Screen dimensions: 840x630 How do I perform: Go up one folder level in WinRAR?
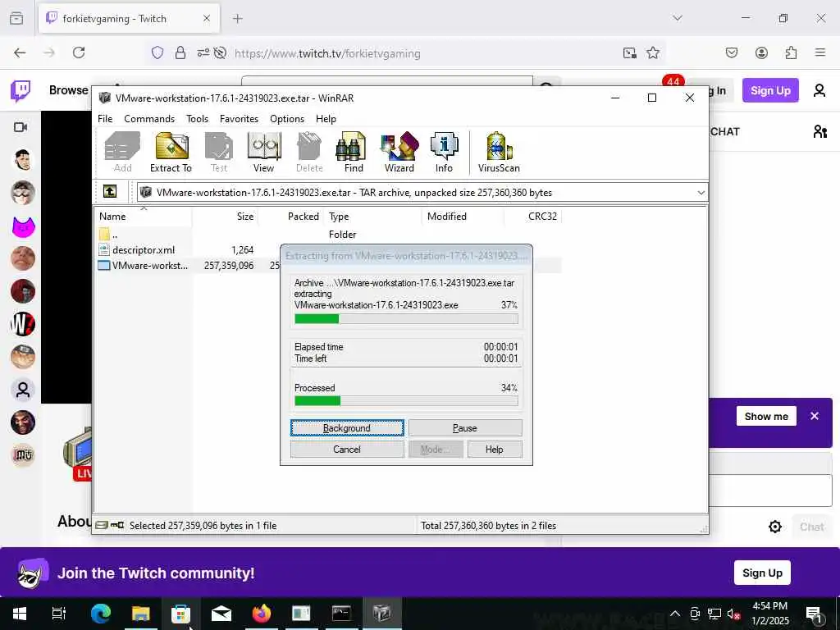(110, 192)
